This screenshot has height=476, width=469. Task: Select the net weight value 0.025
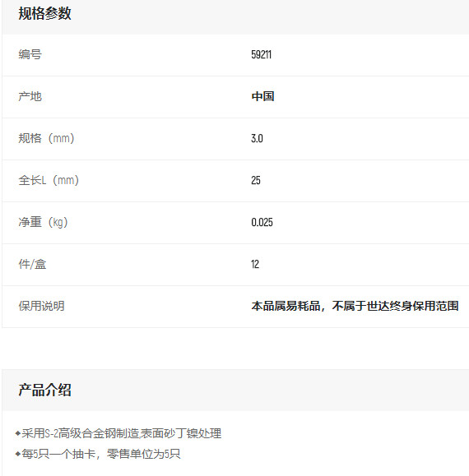pos(262,222)
